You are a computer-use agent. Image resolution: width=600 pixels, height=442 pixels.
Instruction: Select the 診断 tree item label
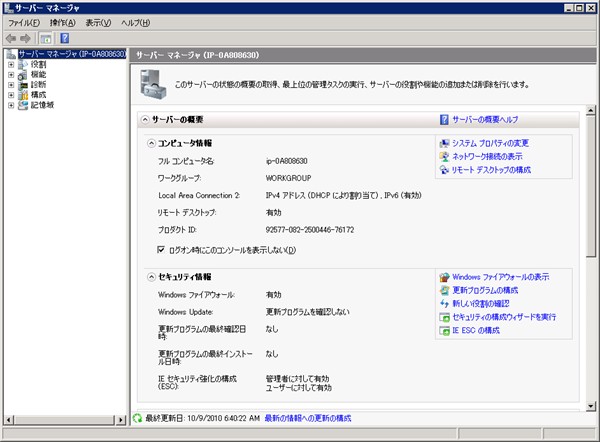click(39, 85)
